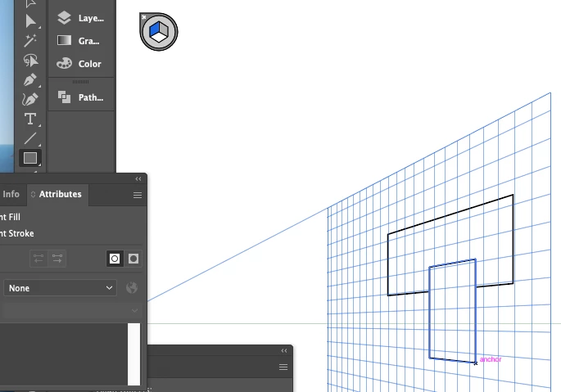The height and width of the screenshot is (392, 561).
Task: Open the Attributes panel options menu
Action: pos(138,195)
